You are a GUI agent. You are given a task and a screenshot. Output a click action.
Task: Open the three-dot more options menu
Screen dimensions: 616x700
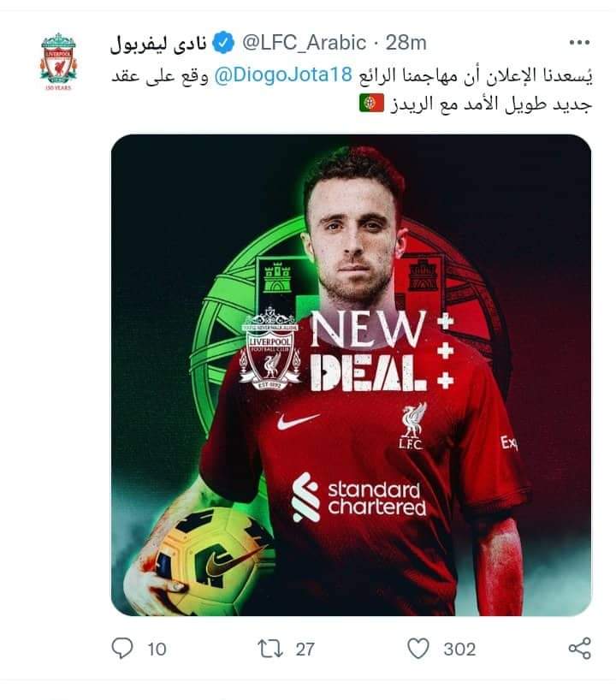click(x=579, y=43)
